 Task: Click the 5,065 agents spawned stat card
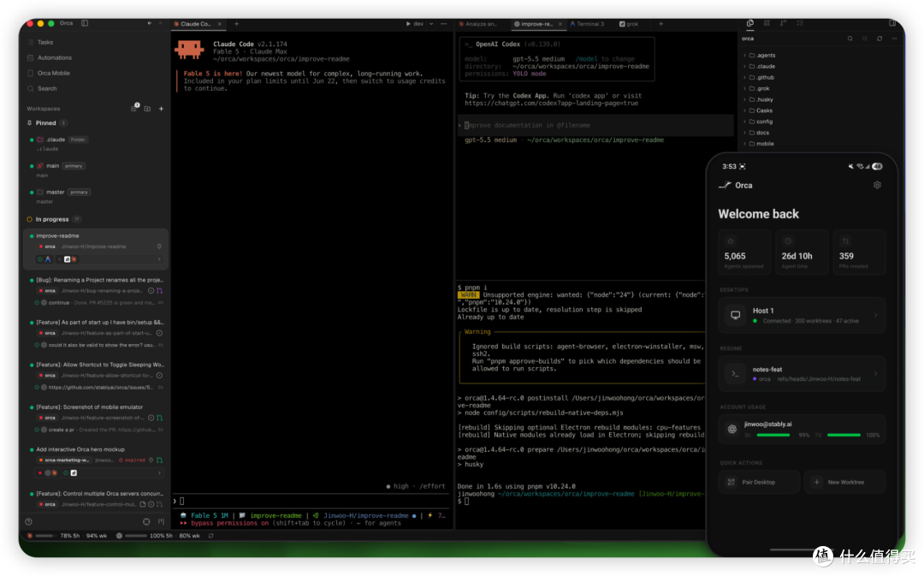pos(743,252)
